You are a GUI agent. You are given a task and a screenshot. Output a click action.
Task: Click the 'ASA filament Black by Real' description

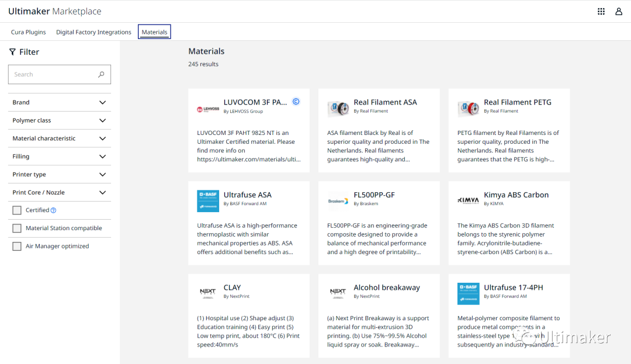378,146
